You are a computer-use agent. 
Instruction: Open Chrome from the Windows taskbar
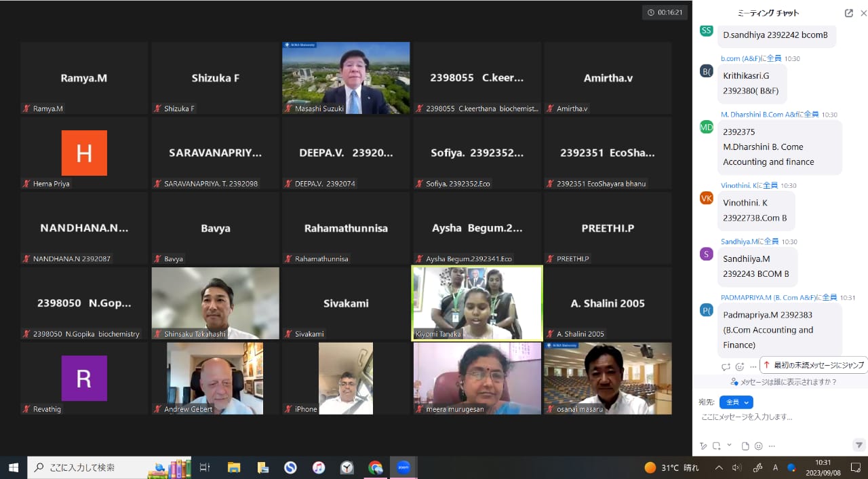click(375, 467)
